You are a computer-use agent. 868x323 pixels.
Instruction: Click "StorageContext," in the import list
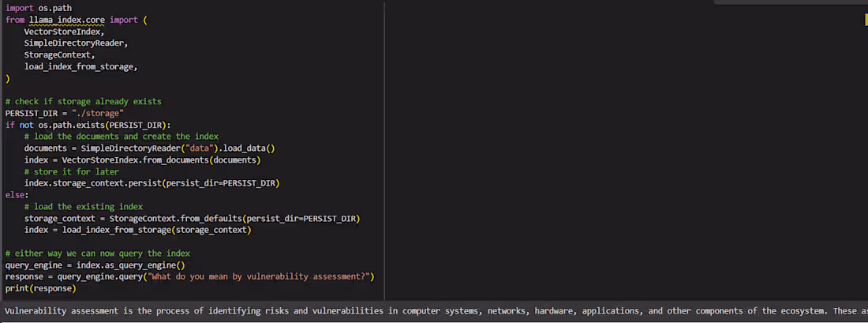[x=59, y=54]
